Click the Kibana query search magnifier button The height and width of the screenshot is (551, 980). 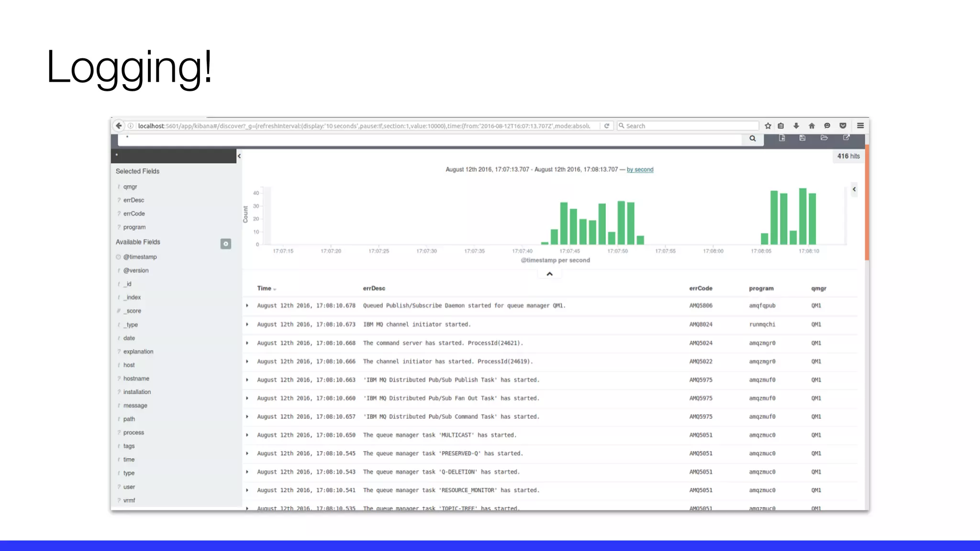pyautogui.click(x=752, y=139)
